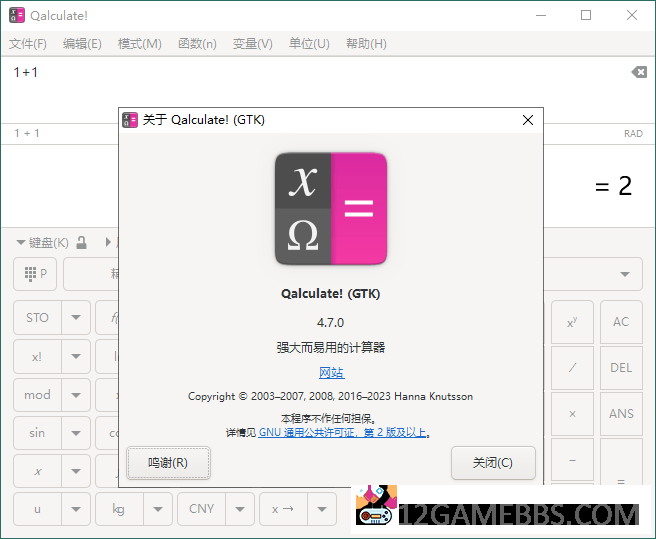Open the 单位(U) menu
656x539 pixels.
coord(309,44)
